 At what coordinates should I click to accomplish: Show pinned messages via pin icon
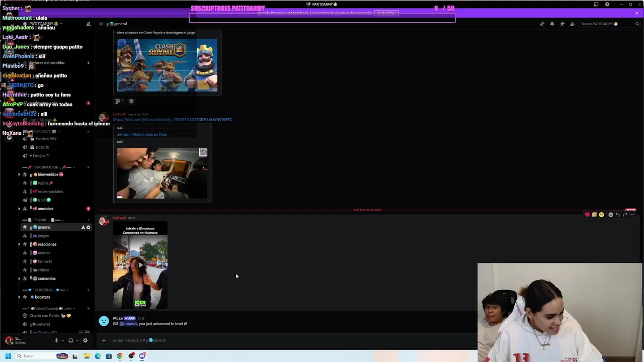[562, 24]
